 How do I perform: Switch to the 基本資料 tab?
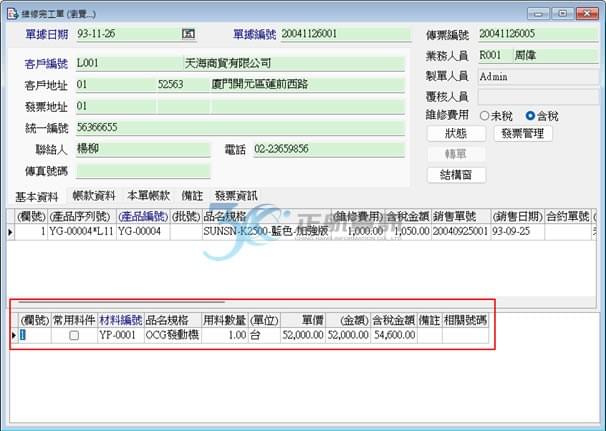36,197
